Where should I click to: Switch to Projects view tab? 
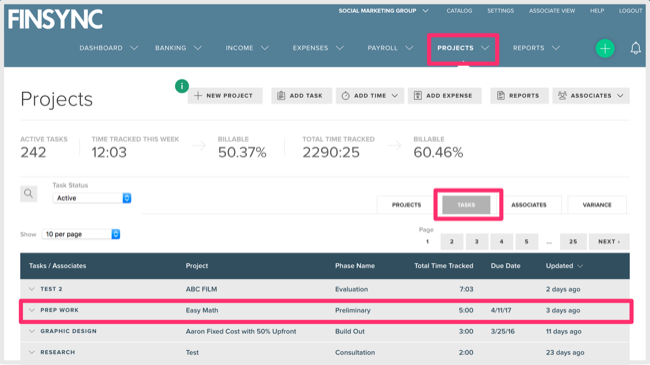click(406, 205)
